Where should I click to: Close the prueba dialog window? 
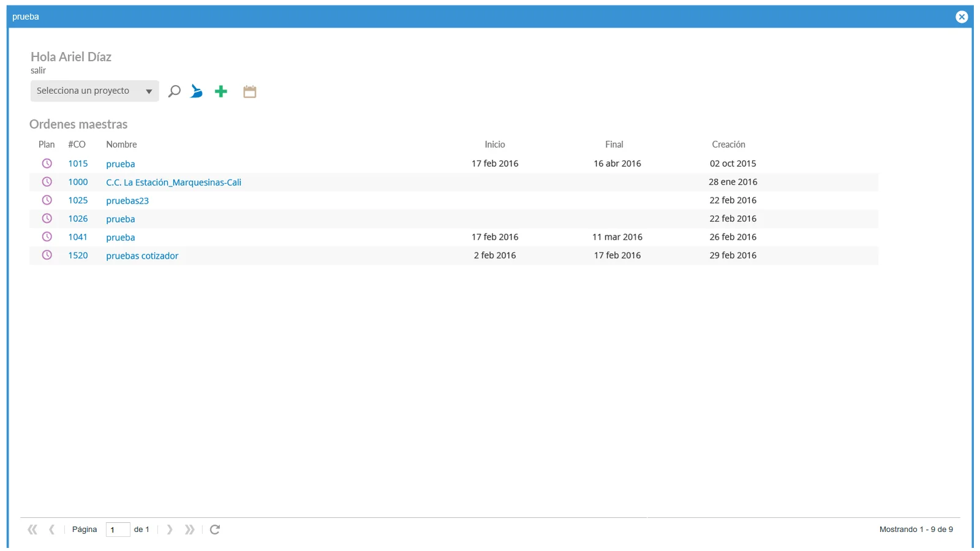point(962,17)
